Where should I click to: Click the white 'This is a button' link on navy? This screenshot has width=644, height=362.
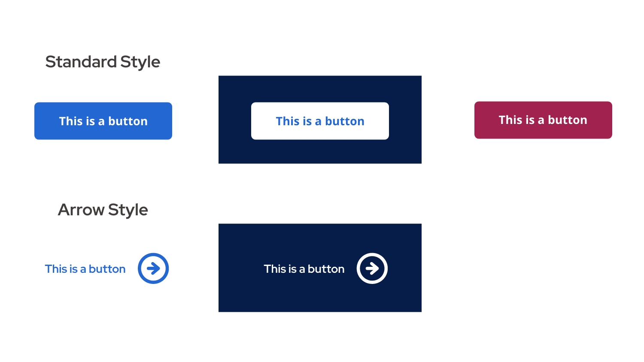click(304, 268)
